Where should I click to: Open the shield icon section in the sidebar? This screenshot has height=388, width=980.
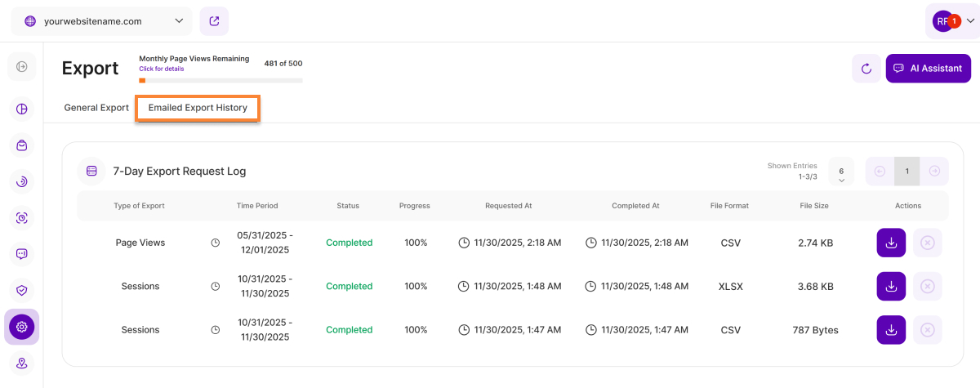[x=22, y=290]
